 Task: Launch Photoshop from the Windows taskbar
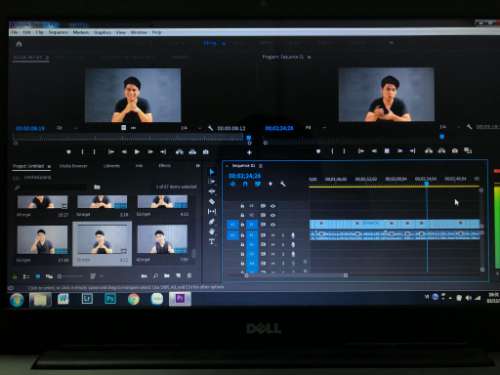110,299
